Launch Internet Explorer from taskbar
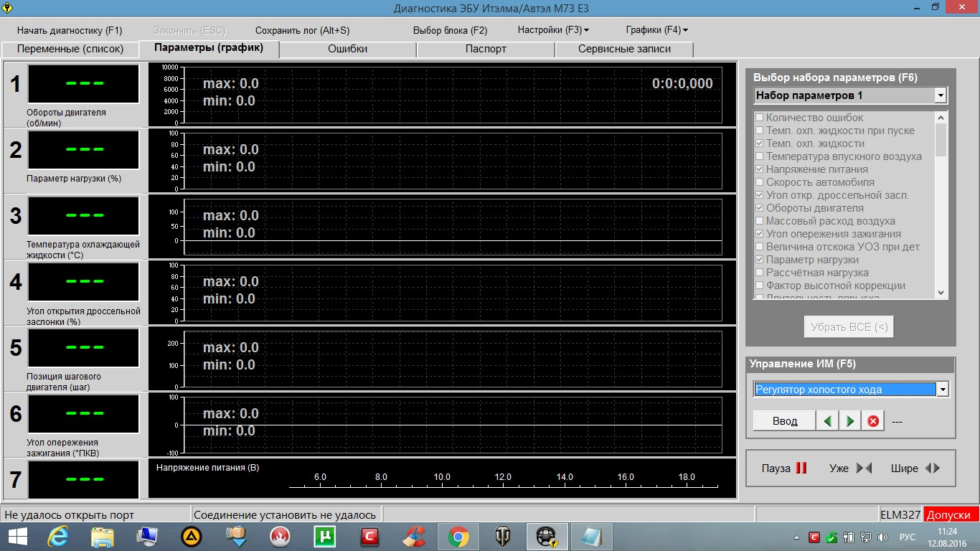The image size is (980, 551). coord(57,536)
